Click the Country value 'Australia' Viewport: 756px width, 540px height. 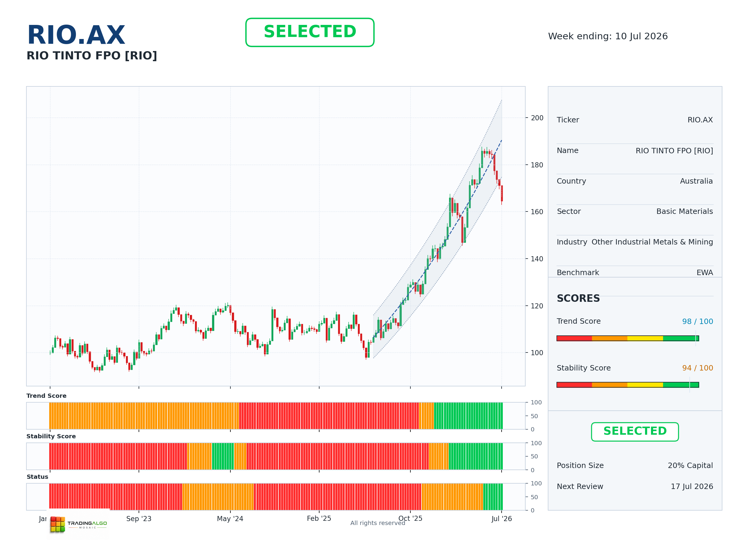point(696,181)
